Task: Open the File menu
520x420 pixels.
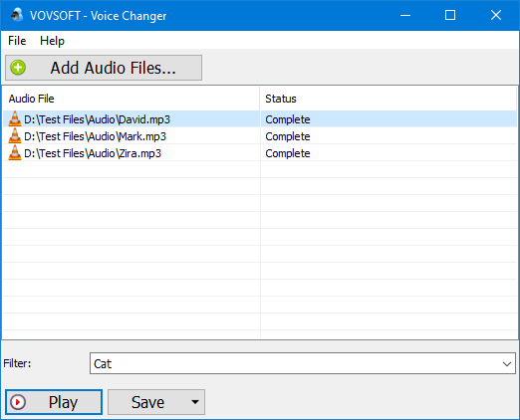Action: [x=17, y=41]
